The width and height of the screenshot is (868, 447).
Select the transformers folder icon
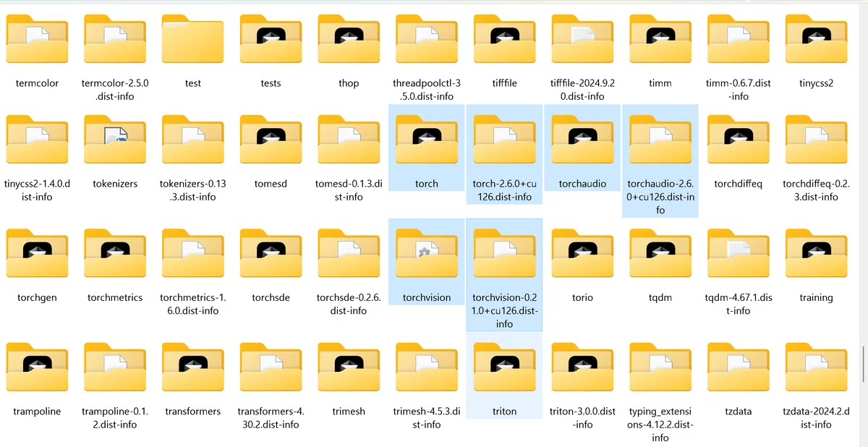[x=193, y=367]
